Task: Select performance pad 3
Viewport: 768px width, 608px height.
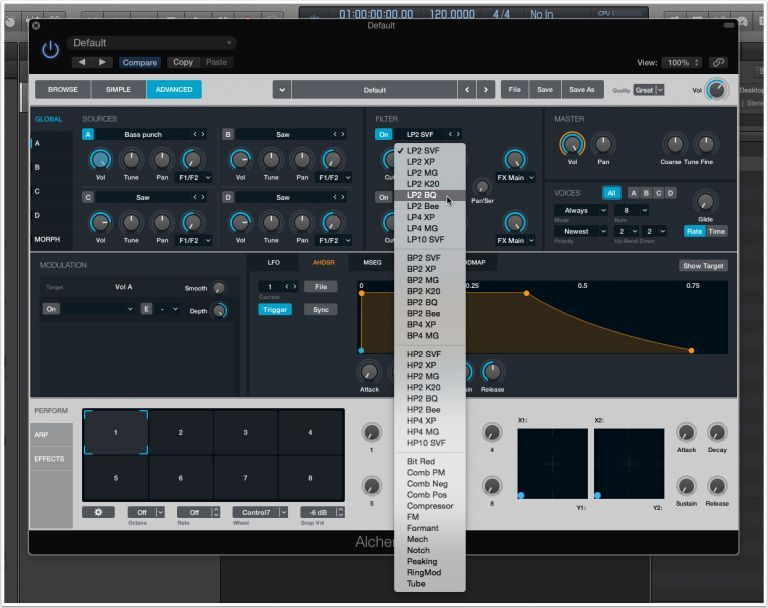Action: pyautogui.click(x=245, y=432)
